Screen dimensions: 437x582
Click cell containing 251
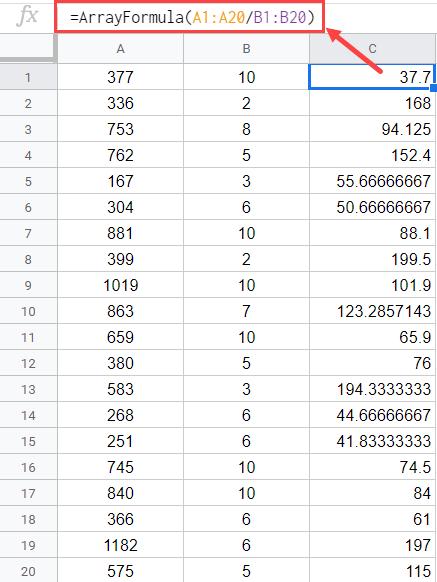point(120,441)
